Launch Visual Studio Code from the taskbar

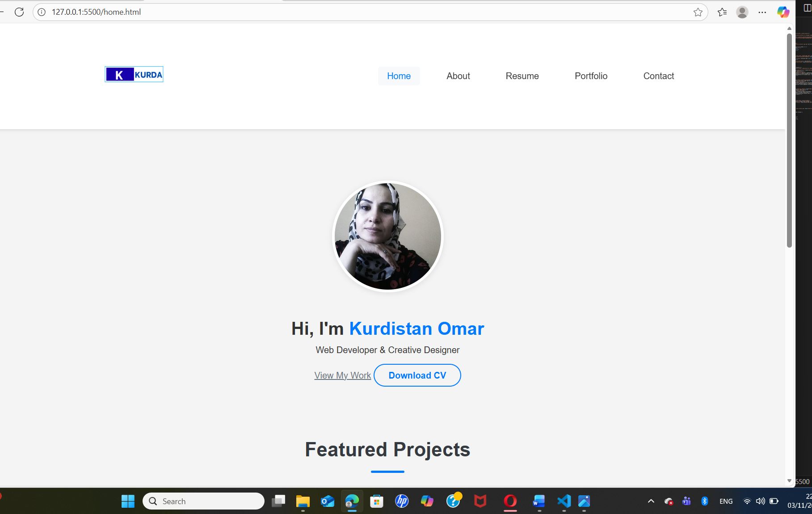[564, 501]
